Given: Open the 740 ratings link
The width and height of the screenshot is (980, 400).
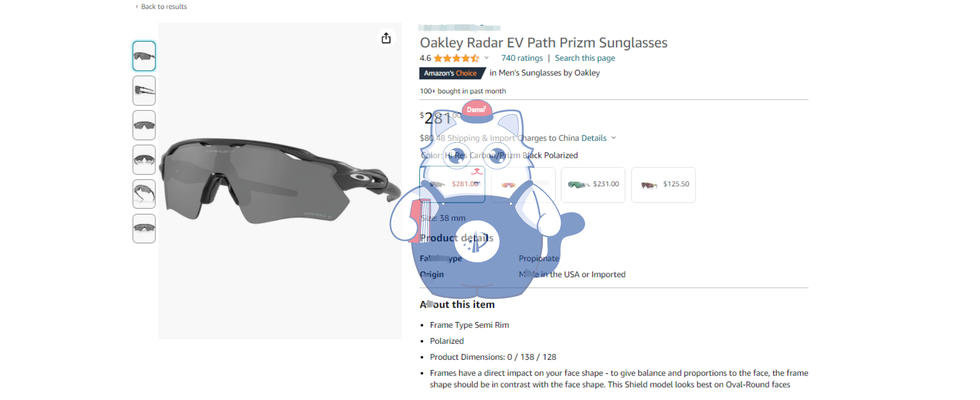Looking at the screenshot, I should click(x=522, y=58).
